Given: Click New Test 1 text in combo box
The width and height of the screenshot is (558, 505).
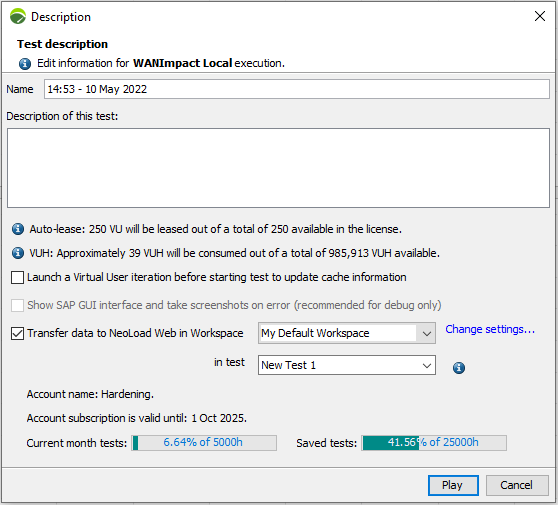Looking at the screenshot, I should pos(289,365).
